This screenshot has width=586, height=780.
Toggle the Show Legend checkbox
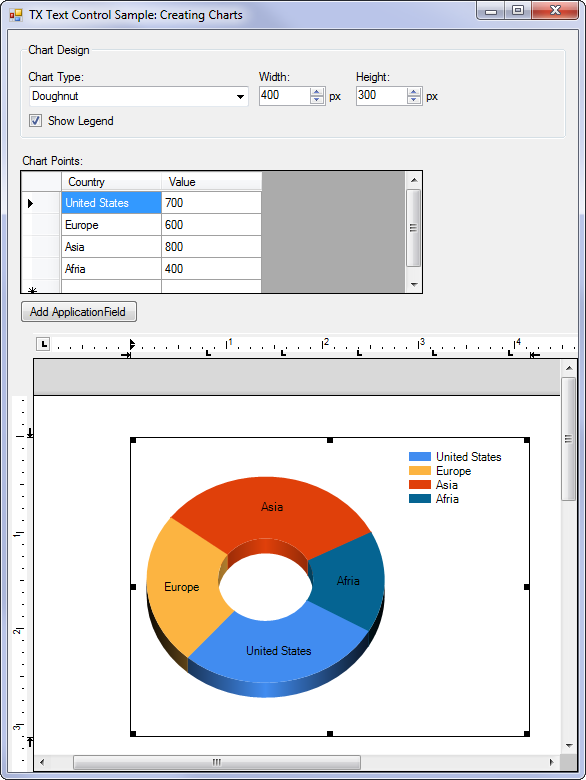pyautogui.click(x=35, y=120)
